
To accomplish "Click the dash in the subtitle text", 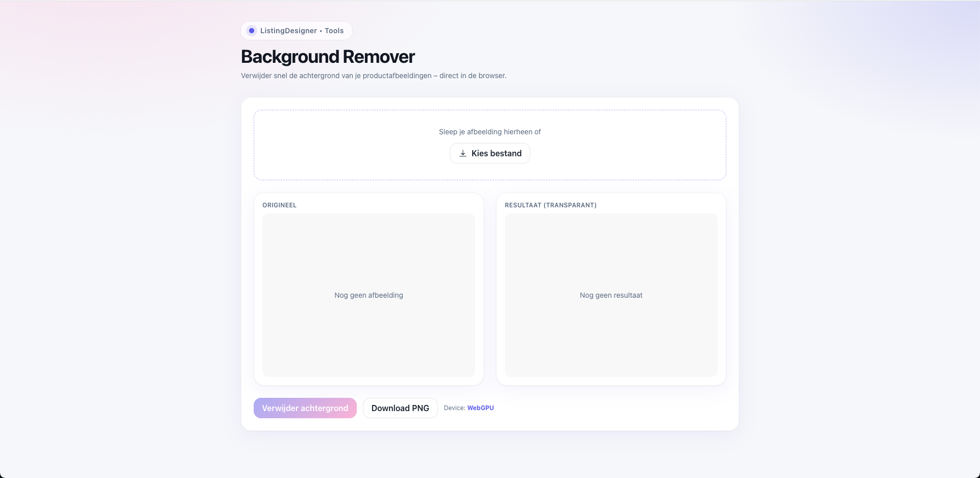I will click(435, 76).
